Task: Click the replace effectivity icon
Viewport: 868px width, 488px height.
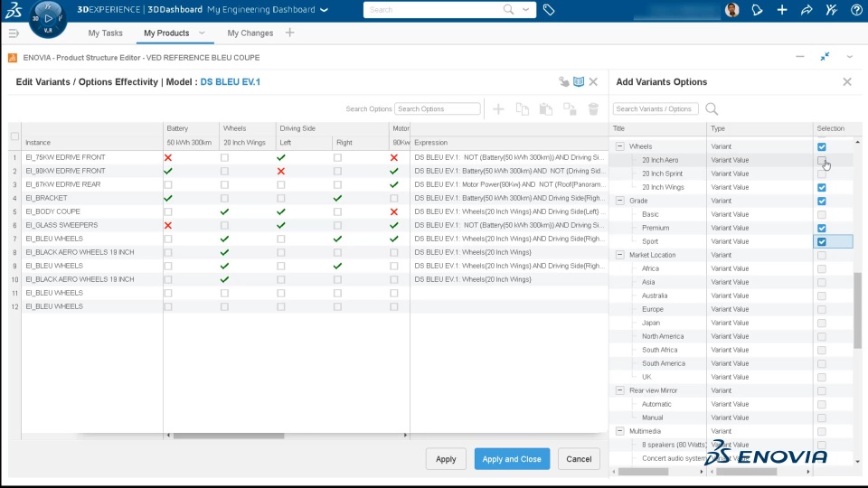Action: pyautogui.click(x=570, y=109)
